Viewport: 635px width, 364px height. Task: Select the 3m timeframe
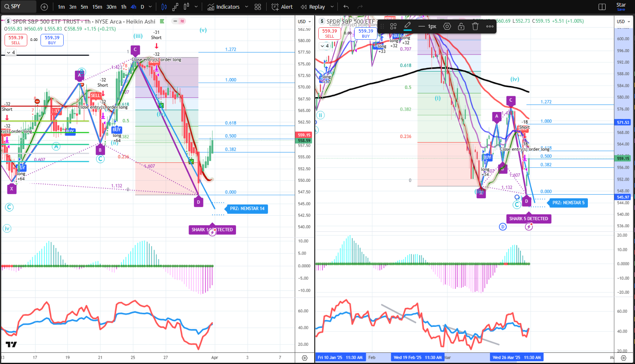point(73,7)
